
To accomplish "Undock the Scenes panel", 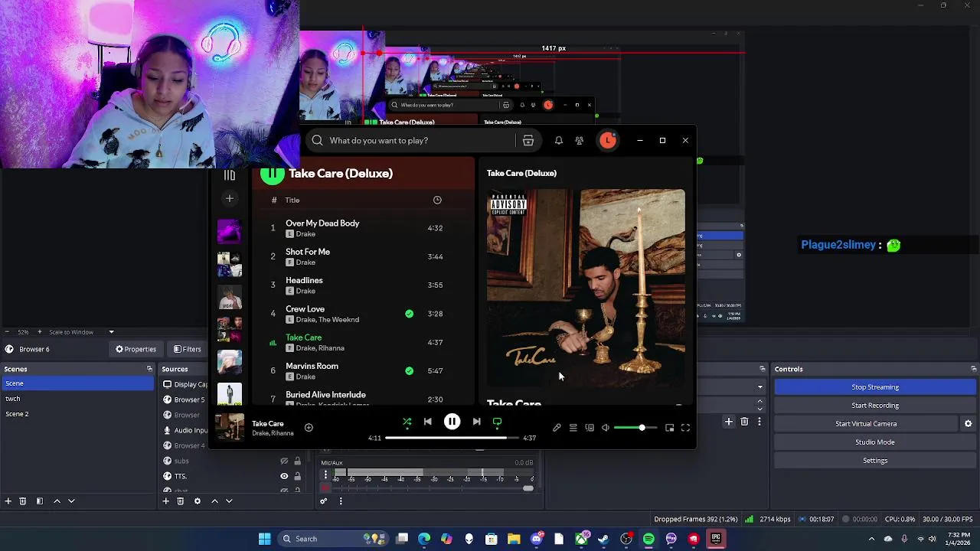I will coord(149,369).
